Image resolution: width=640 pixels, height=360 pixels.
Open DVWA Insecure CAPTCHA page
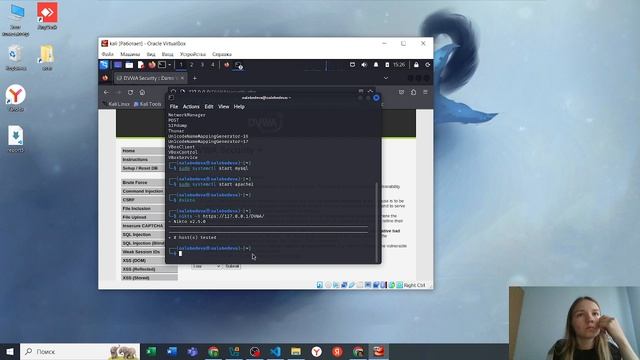click(x=143, y=226)
